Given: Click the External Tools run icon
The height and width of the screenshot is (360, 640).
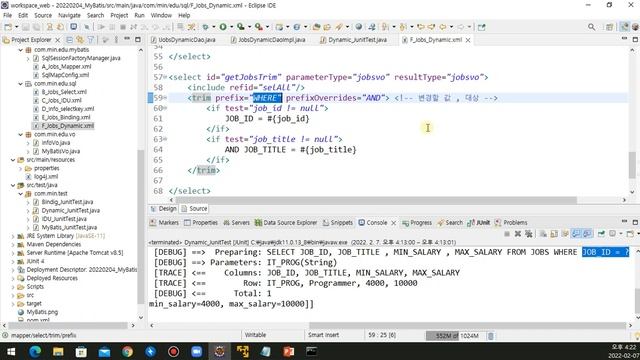Looking at the screenshot, I should 259,27.
